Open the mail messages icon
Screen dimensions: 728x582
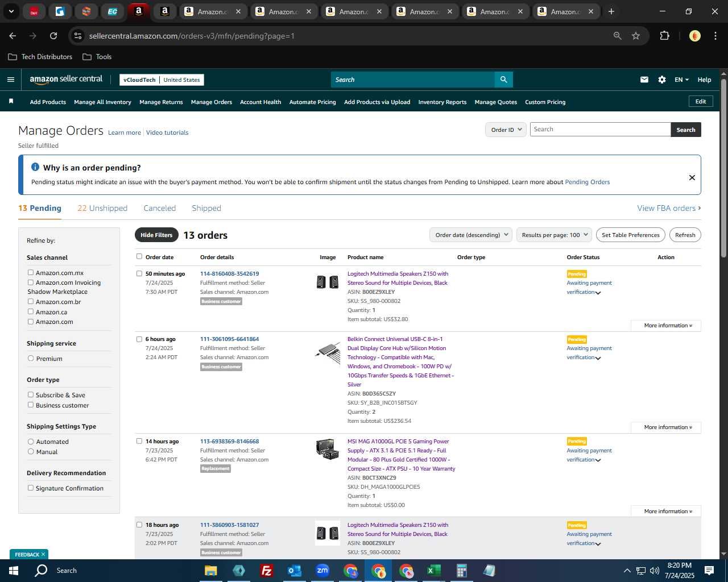click(644, 80)
